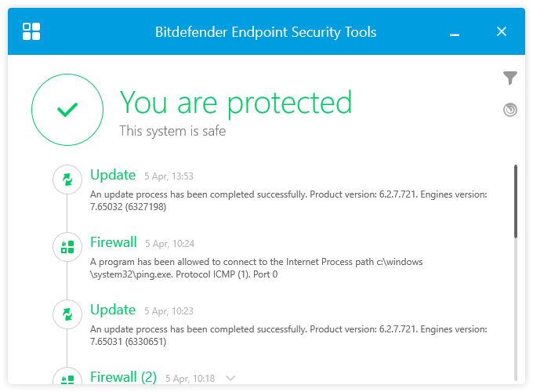This screenshot has height=392, width=533.
Task: Open the Firewall (2) grouped entry
Action: 123,377
